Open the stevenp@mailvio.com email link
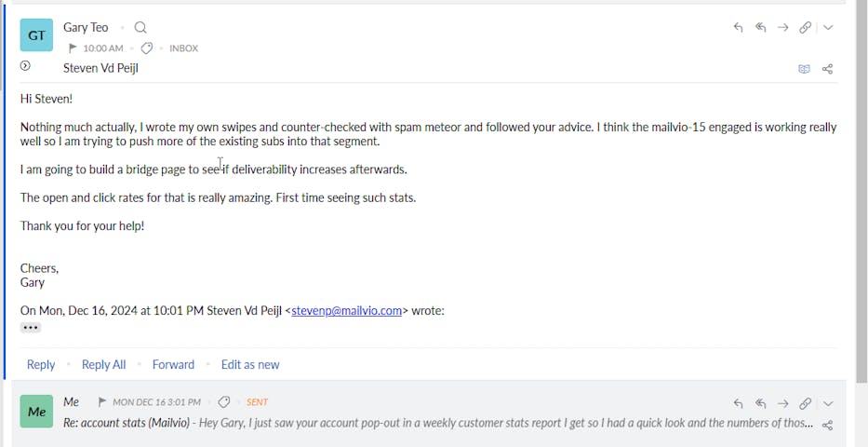868x447 pixels. 346,311
